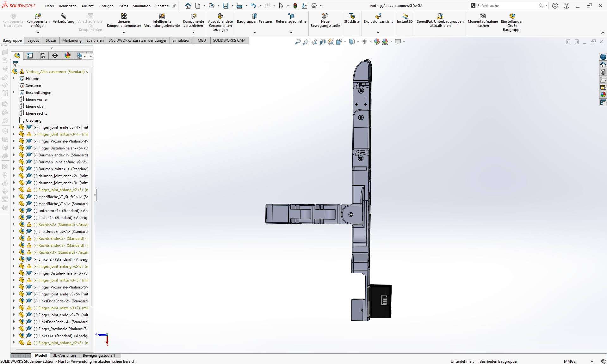Open the PropertyManager tab icon
607x364 pixels.
pyautogui.click(x=30, y=56)
